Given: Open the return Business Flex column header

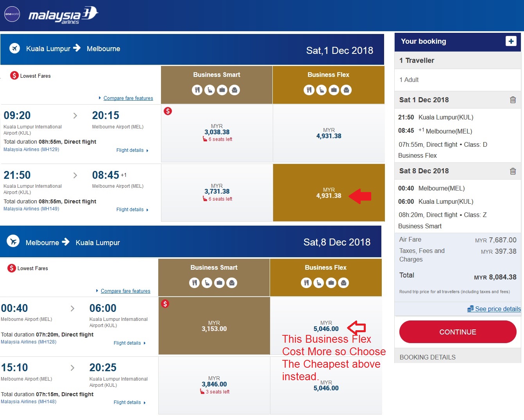Looking at the screenshot, I should coord(325,268).
